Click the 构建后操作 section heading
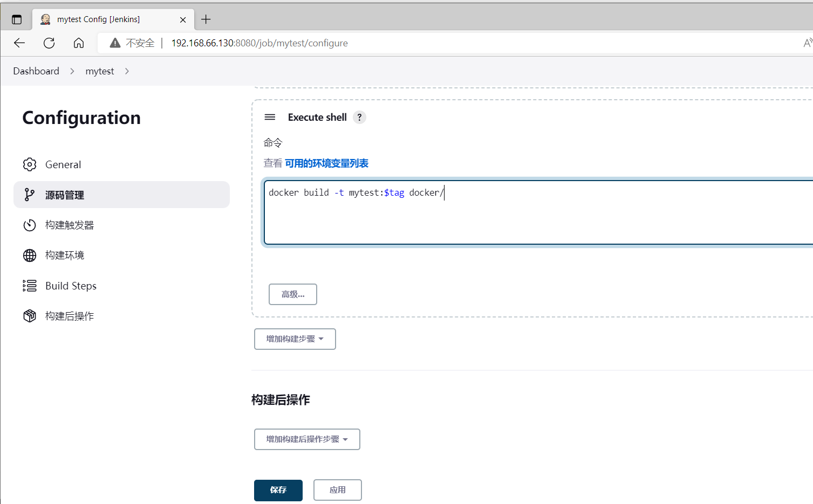Screen dimensions: 813x504 (x=281, y=400)
